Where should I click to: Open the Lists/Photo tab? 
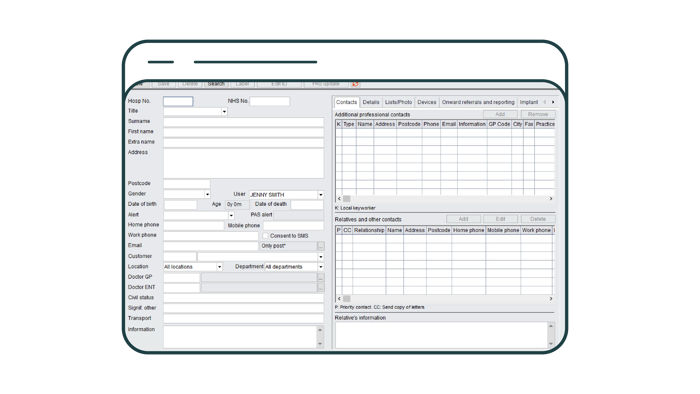pyautogui.click(x=398, y=102)
